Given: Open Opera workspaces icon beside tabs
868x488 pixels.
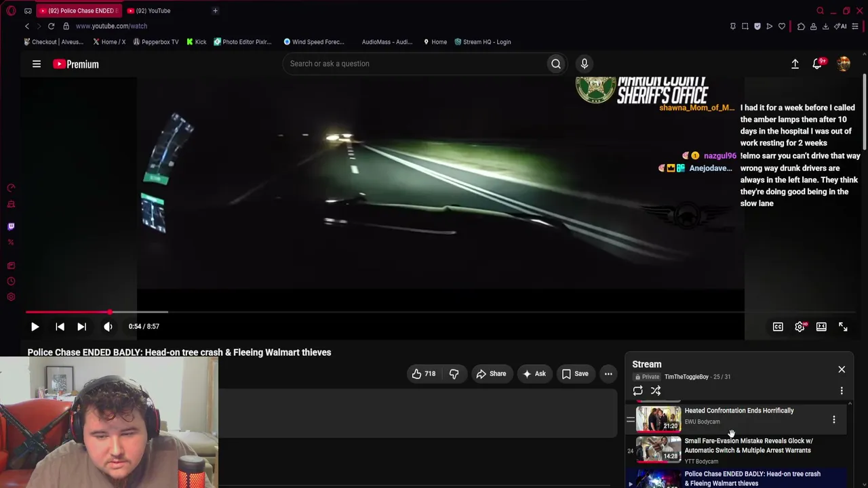Looking at the screenshot, I should [x=28, y=11].
